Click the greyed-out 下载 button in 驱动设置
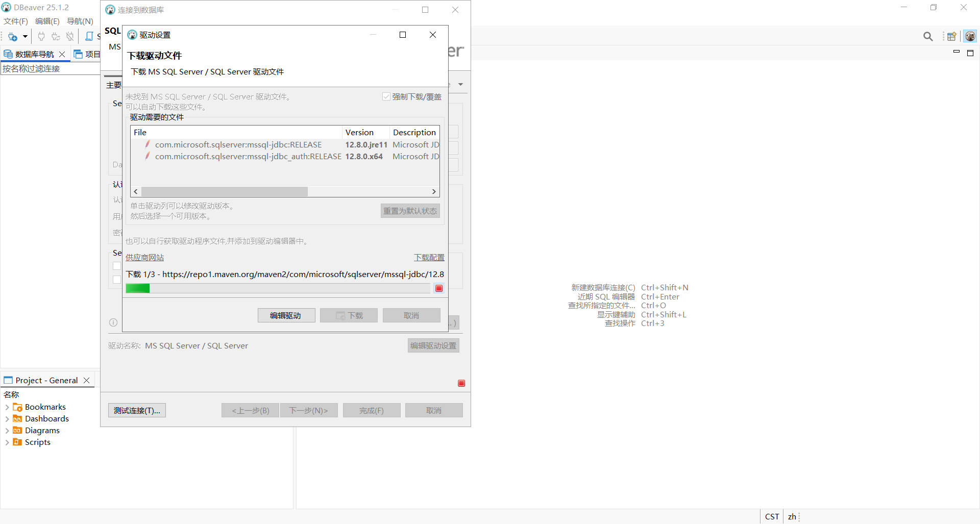Image resolution: width=980 pixels, height=524 pixels. (x=349, y=315)
